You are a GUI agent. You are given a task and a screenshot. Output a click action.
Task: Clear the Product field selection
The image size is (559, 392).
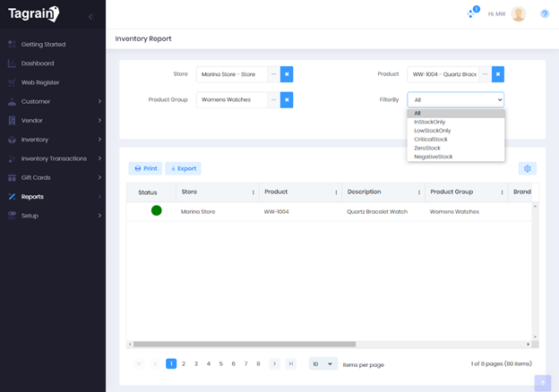[498, 74]
